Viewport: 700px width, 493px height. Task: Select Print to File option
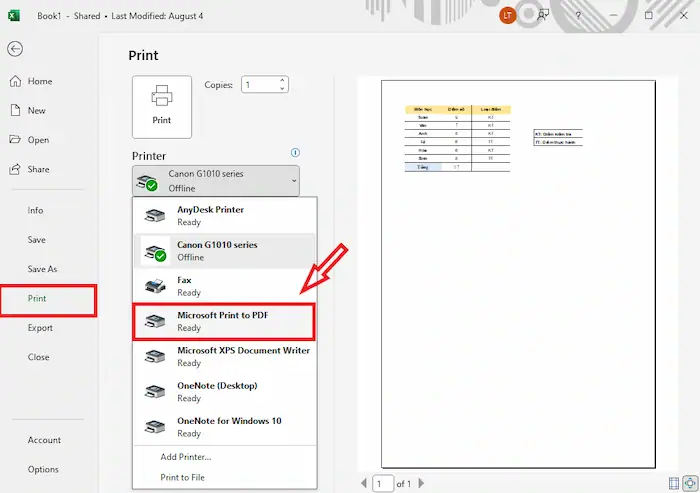[x=182, y=477]
